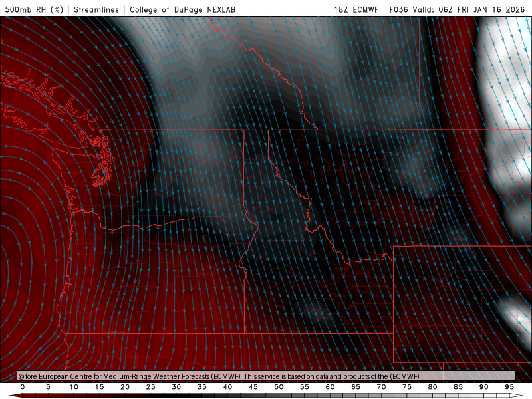
Task: Click the "0" label on the color scale
Action: pyautogui.click(x=23, y=387)
